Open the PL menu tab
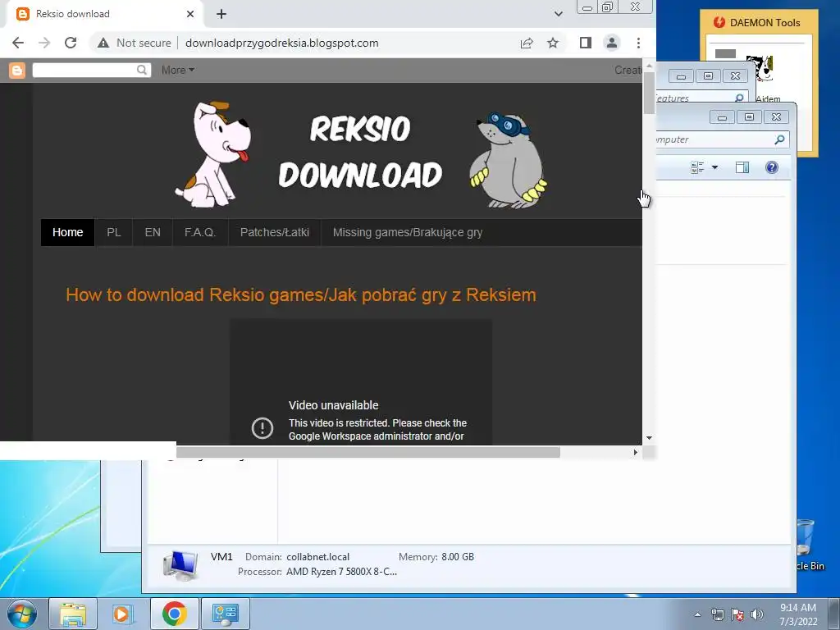Image resolution: width=840 pixels, height=630 pixels. click(x=113, y=232)
